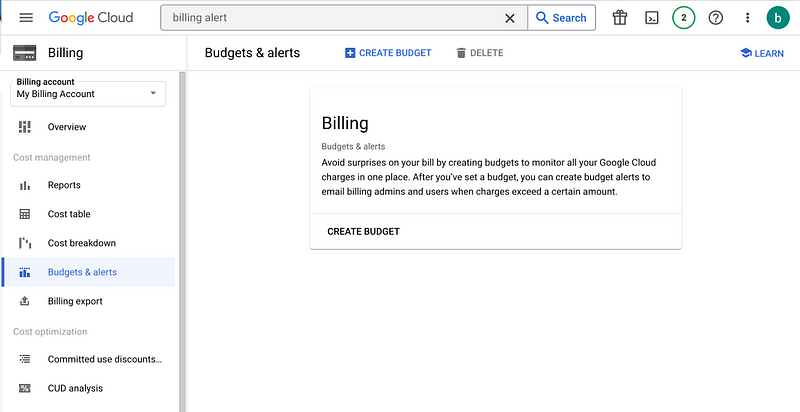
Task: Expand the Billing account dropdown
Action: (88, 94)
